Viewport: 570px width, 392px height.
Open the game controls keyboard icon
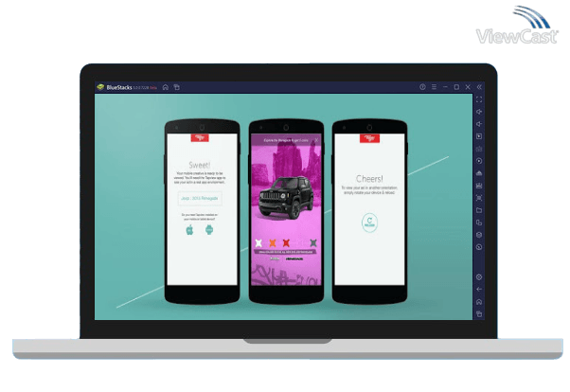pos(479,149)
